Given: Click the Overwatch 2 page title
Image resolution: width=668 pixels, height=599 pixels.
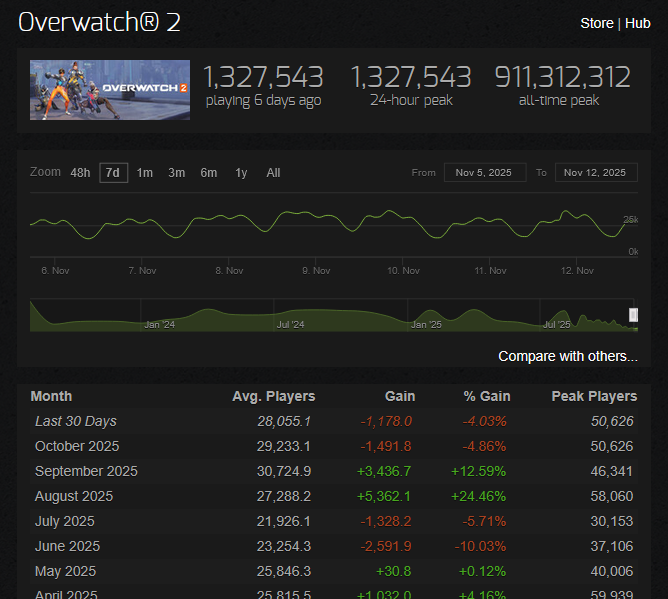Looking at the screenshot, I should [x=99, y=22].
